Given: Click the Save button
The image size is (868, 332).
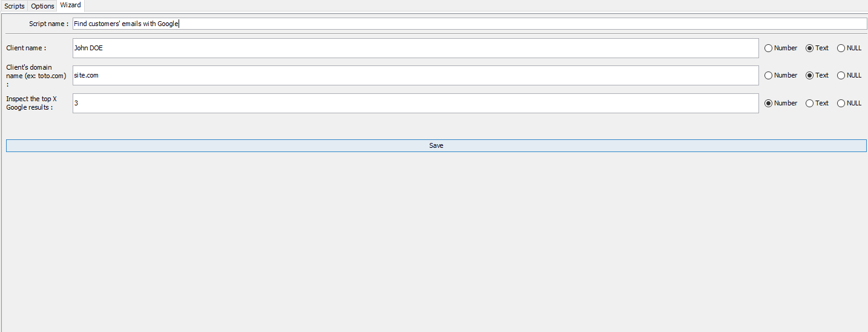Looking at the screenshot, I should [436, 146].
